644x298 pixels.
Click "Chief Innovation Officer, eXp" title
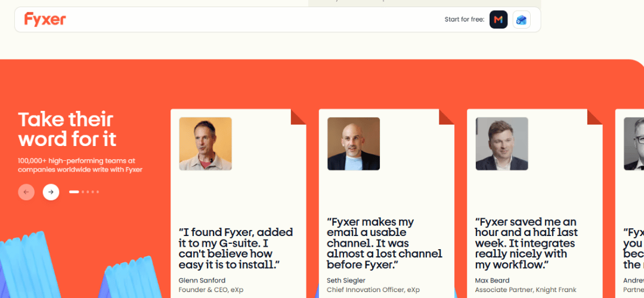point(373,290)
